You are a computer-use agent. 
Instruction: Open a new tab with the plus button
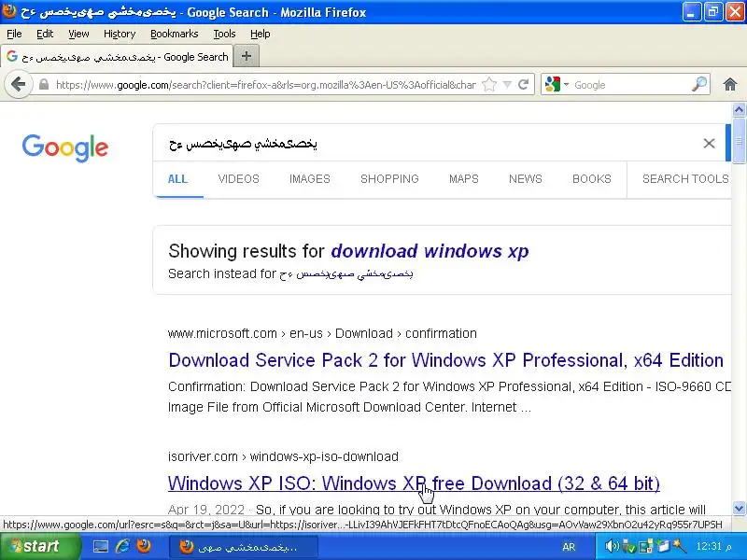pyautogui.click(x=247, y=56)
